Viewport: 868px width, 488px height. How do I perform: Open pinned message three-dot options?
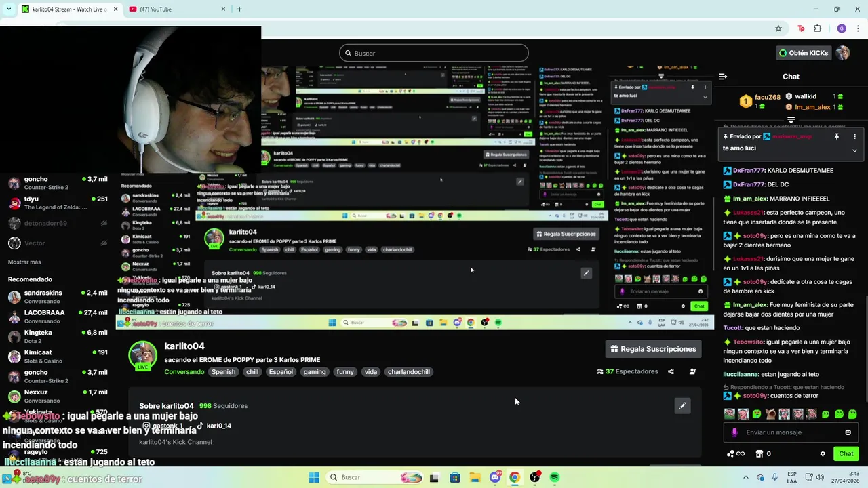point(854,136)
